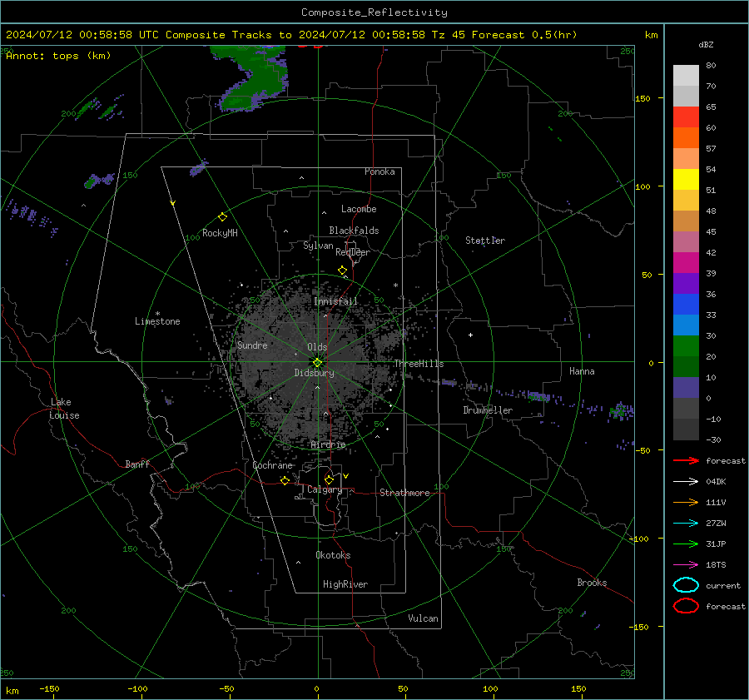
Task: Select the yellow 54 dBZ color swatch
Action: 686,179
